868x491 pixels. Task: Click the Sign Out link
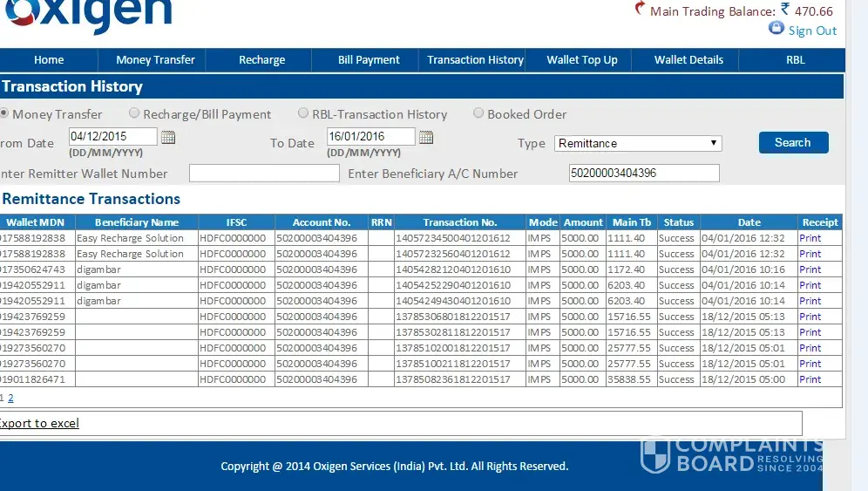coord(812,31)
